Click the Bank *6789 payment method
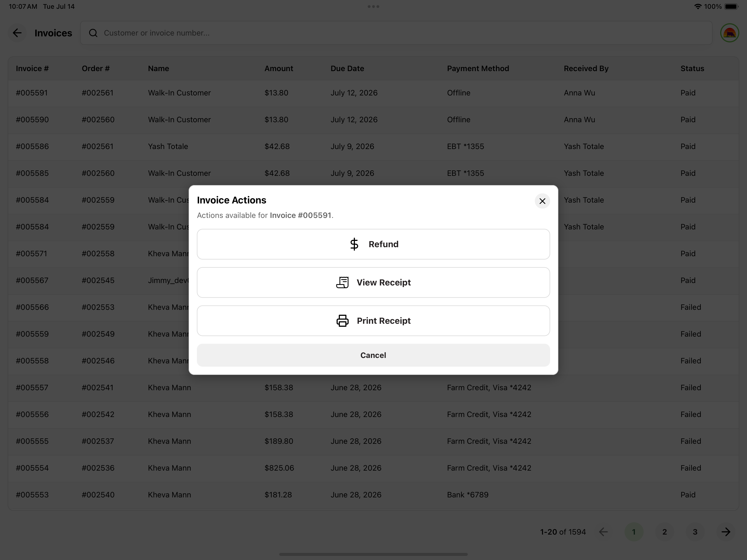Image resolution: width=747 pixels, height=560 pixels. pos(467,494)
